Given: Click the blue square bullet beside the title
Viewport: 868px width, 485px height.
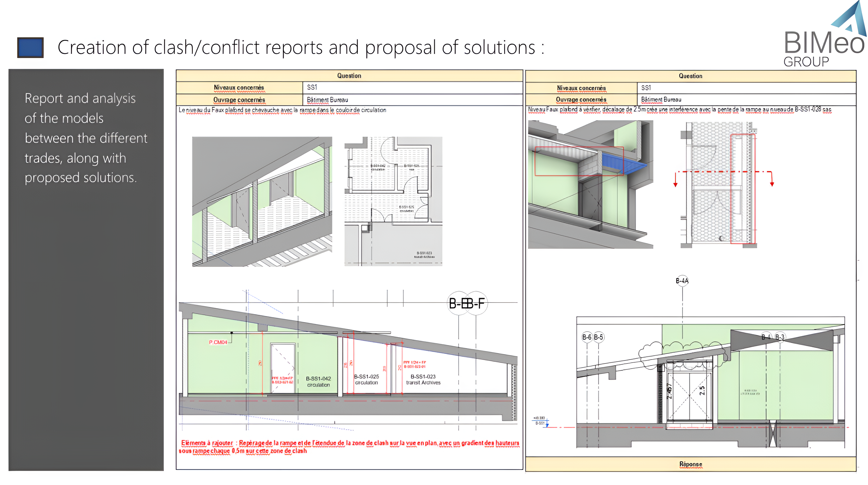Looking at the screenshot, I should pyautogui.click(x=30, y=47).
